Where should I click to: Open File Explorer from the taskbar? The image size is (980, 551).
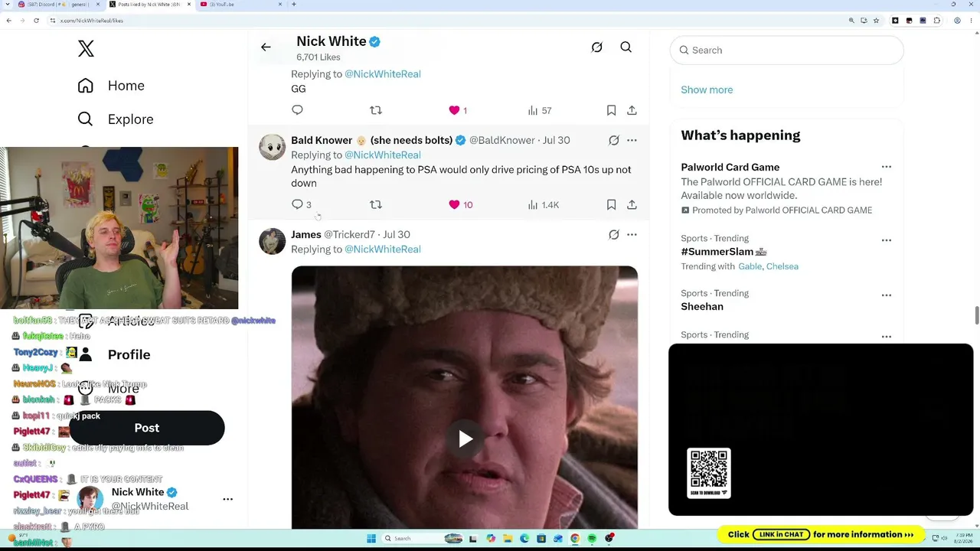click(507, 539)
